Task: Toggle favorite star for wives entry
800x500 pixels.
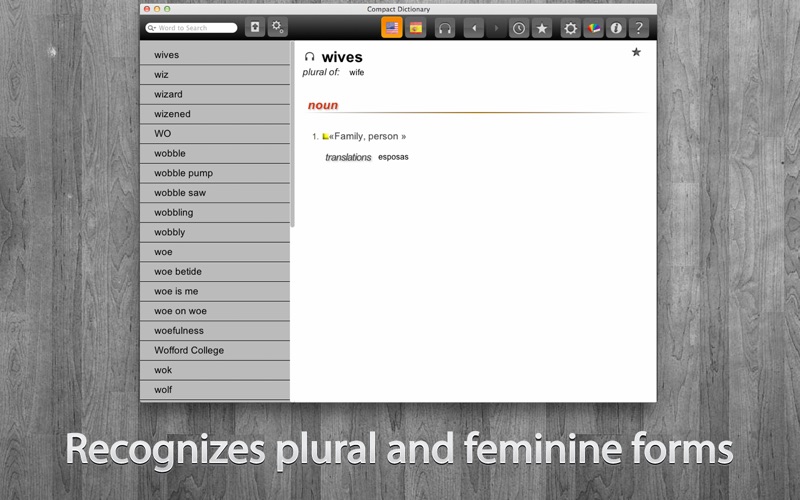Action: 636,52
